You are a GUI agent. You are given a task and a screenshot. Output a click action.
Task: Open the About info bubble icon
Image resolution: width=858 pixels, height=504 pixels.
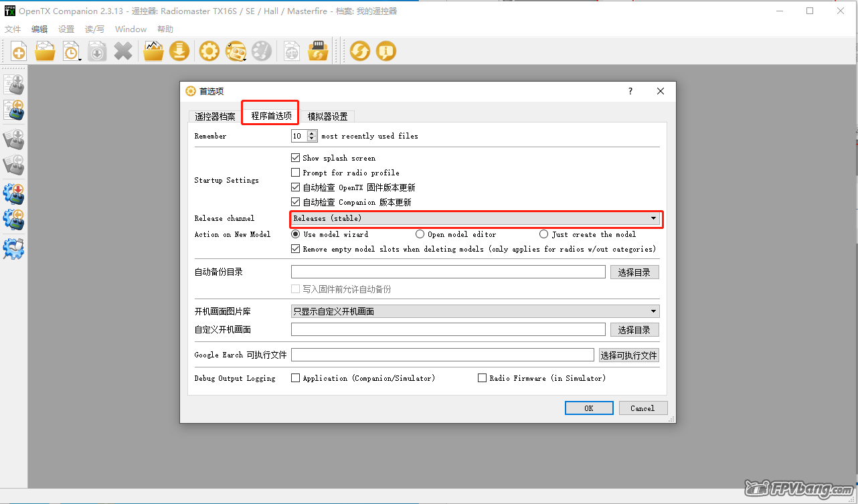coord(386,51)
